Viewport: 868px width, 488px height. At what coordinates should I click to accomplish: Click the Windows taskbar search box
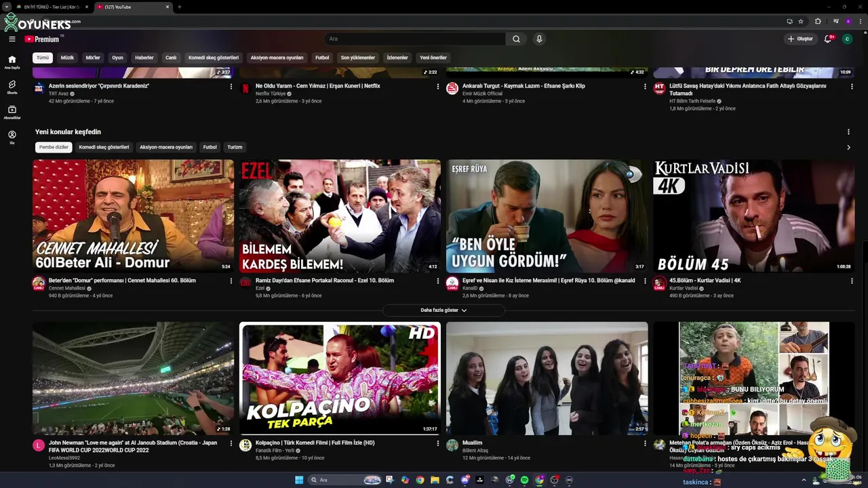click(345, 480)
